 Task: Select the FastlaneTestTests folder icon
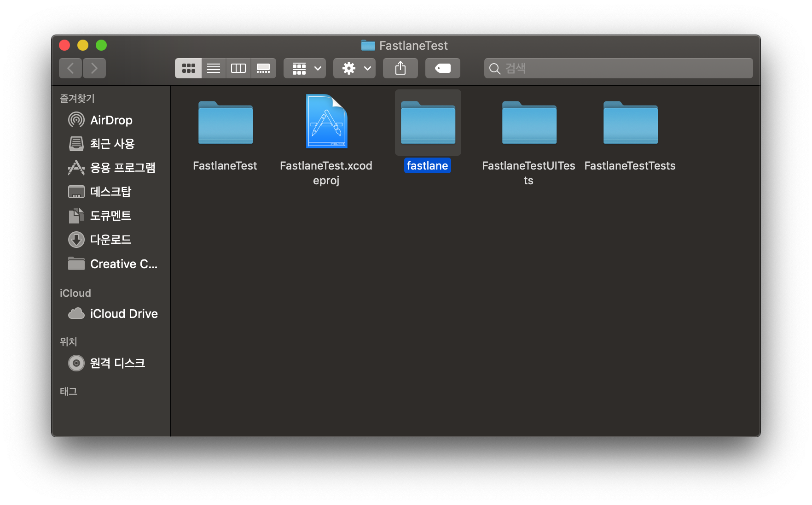point(631,123)
